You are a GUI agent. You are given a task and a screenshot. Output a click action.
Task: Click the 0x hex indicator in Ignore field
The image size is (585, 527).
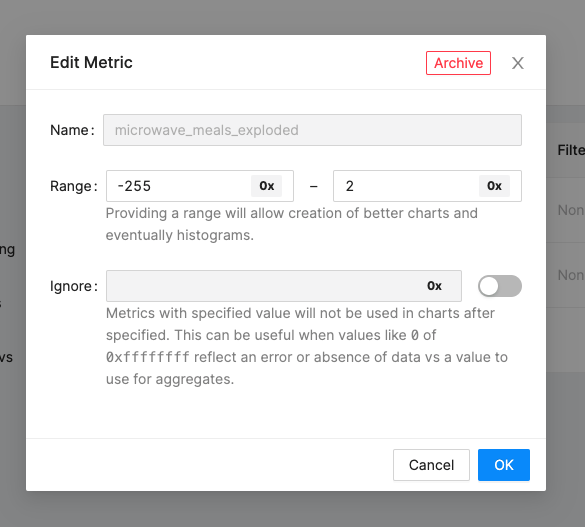pos(434,286)
